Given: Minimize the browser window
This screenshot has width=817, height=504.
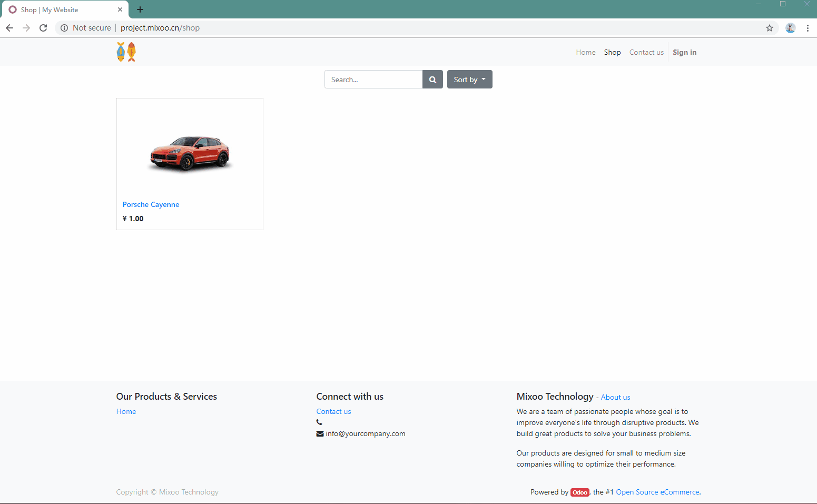Looking at the screenshot, I should click(x=759, y=4).
